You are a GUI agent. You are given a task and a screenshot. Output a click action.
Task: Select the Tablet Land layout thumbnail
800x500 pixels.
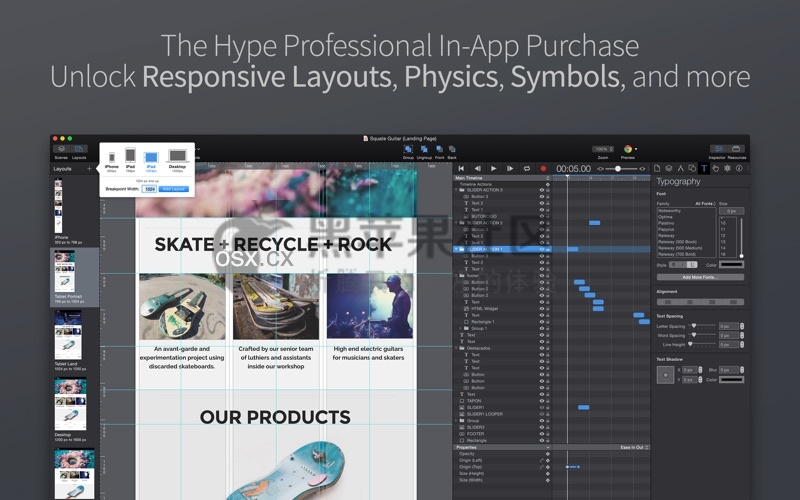[x=68, y=335]
